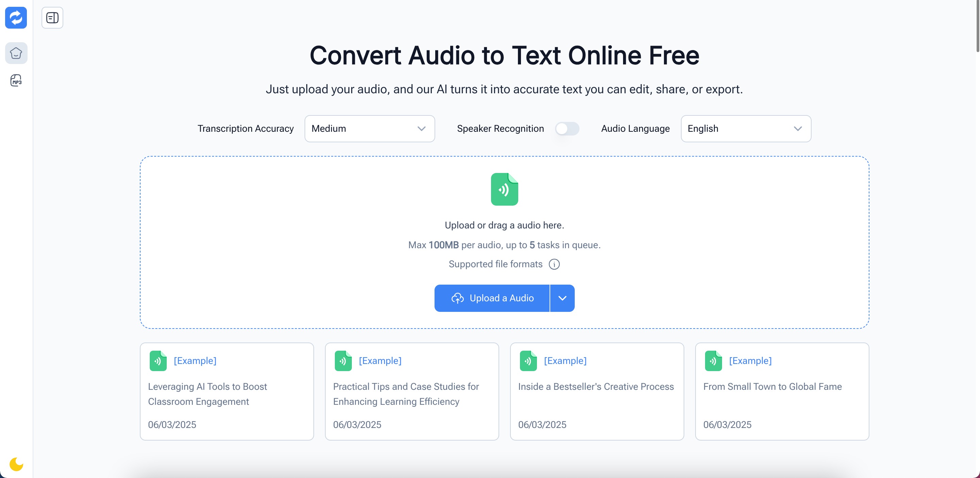Enable the Speaker Recognition toggle
Screen dimensions: 980x478
[567, 129]
